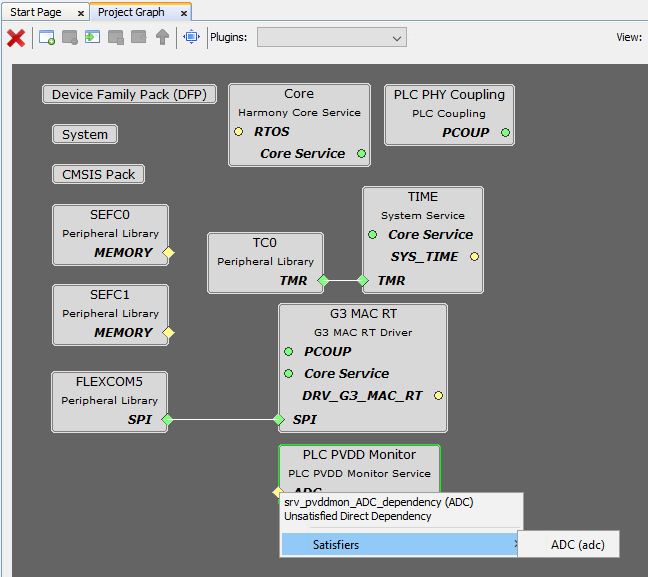
Task: Click G3 MAC RT's green Core Service circle
Action: point(288,374)
